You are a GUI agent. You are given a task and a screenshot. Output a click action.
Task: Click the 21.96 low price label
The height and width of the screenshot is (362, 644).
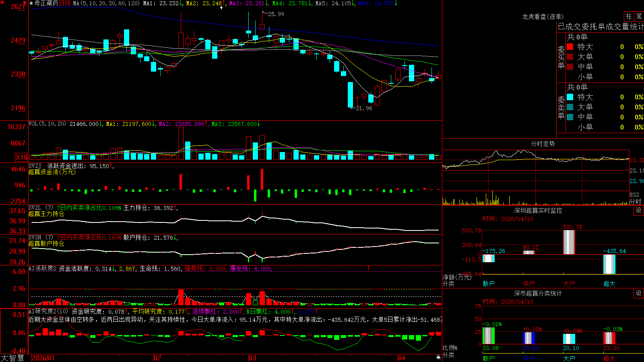(364, 108)
